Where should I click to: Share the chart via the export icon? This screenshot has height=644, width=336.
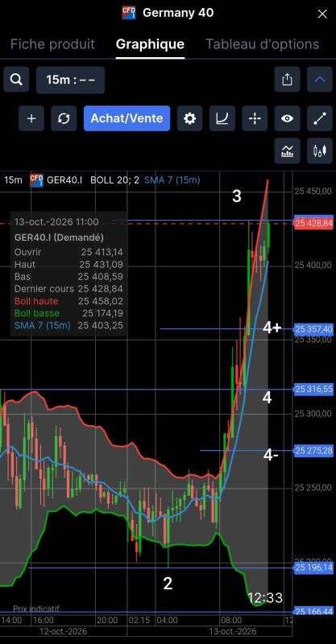(287, 80)
